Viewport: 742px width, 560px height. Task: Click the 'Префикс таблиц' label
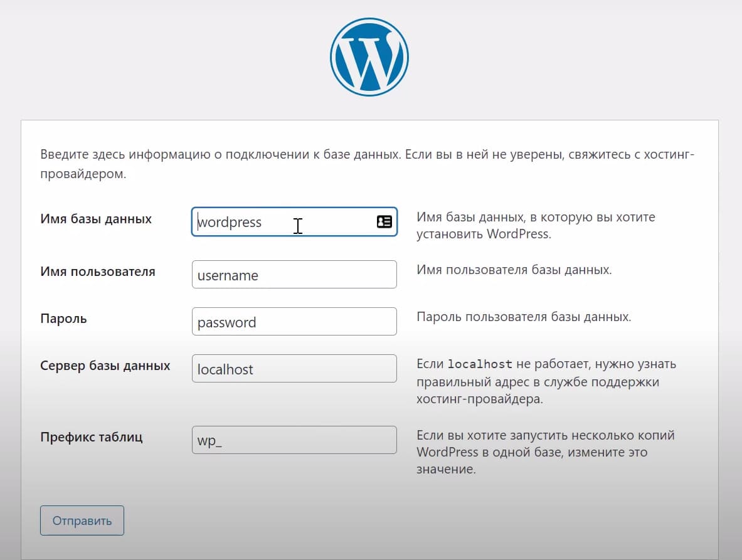(92, 437)
